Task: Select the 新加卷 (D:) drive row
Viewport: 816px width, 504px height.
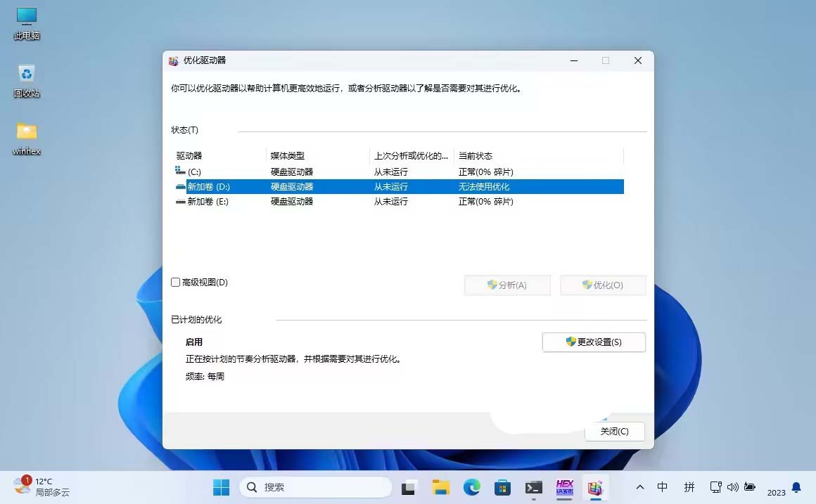Action: click(x=399, y=187)
